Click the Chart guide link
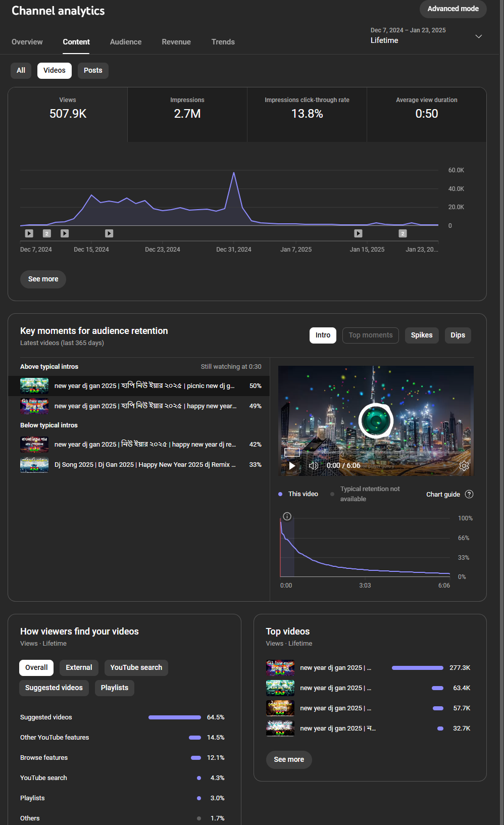 pyautogui.click(x=443, y=494)
